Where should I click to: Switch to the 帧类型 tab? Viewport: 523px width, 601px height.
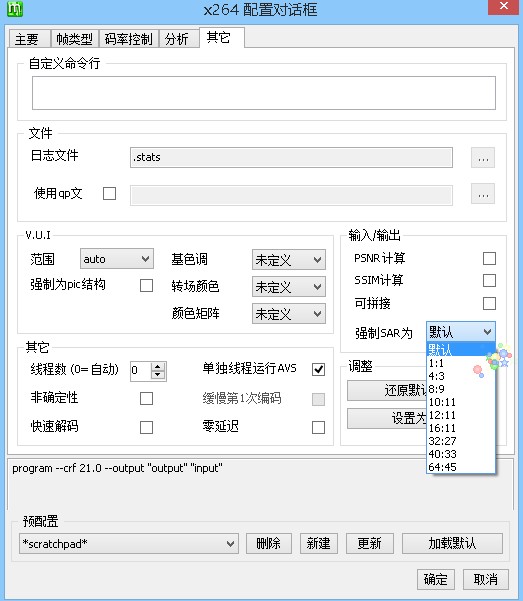[74, 39]
